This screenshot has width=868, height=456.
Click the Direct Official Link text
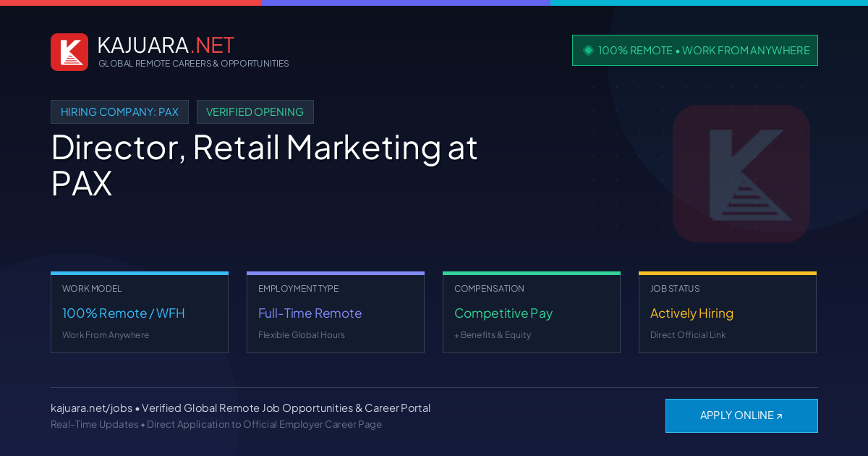click(x=688, y=335)
